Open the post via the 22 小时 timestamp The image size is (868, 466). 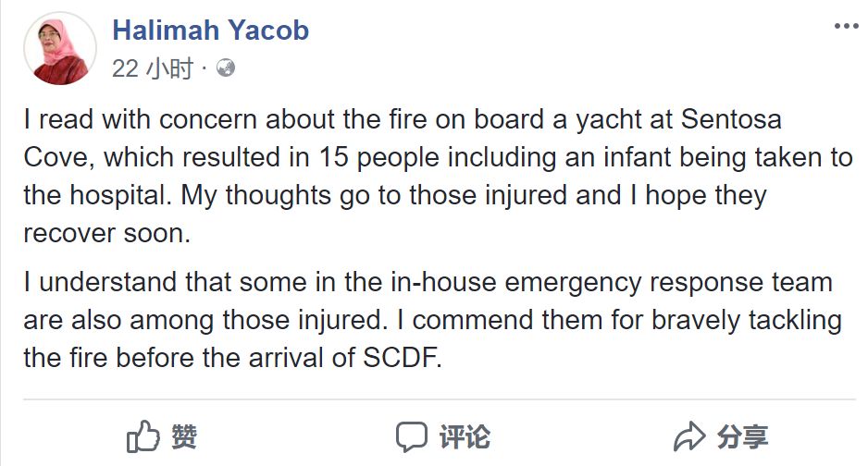click(x=152, y=68)
